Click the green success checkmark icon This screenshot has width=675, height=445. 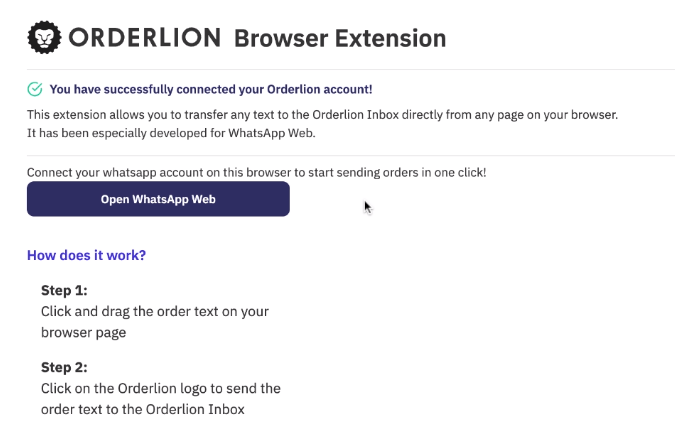tap(35, 89)
